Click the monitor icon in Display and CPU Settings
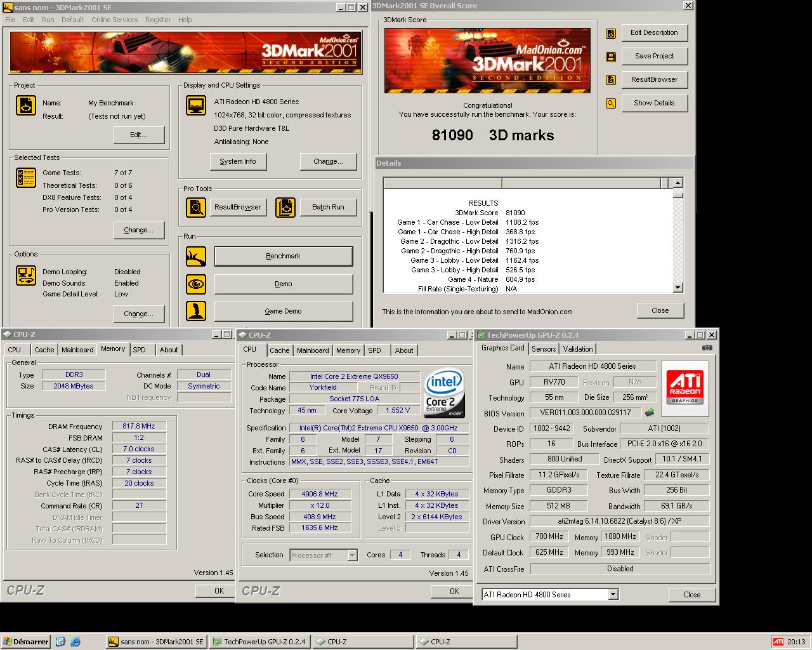Viewport: 812px width, 650px height. 196,105
